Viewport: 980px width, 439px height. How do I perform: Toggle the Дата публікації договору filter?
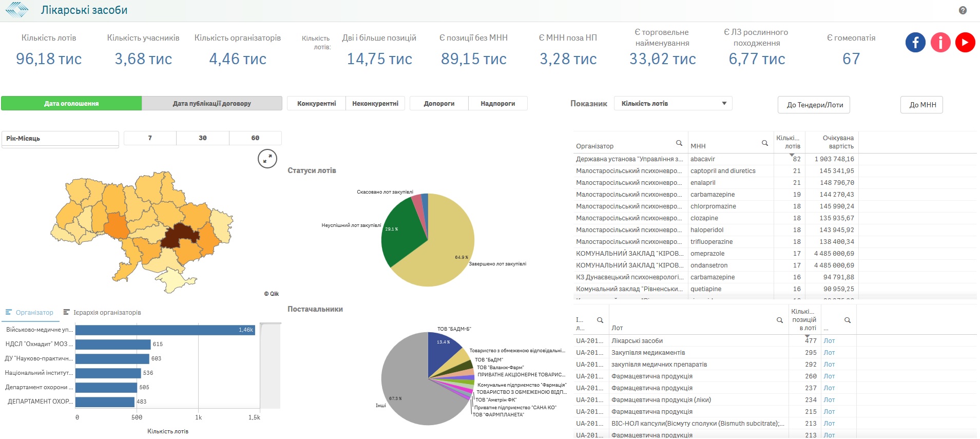[x=212, y=103]
